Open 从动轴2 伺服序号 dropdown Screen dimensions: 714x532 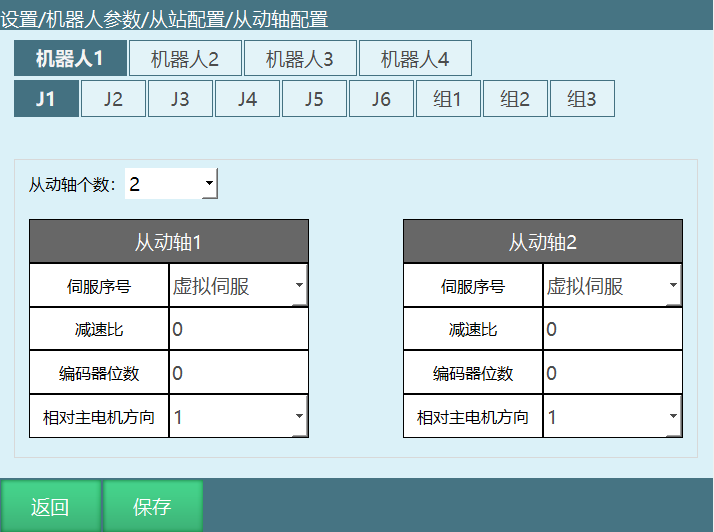[x=612, y=286]
